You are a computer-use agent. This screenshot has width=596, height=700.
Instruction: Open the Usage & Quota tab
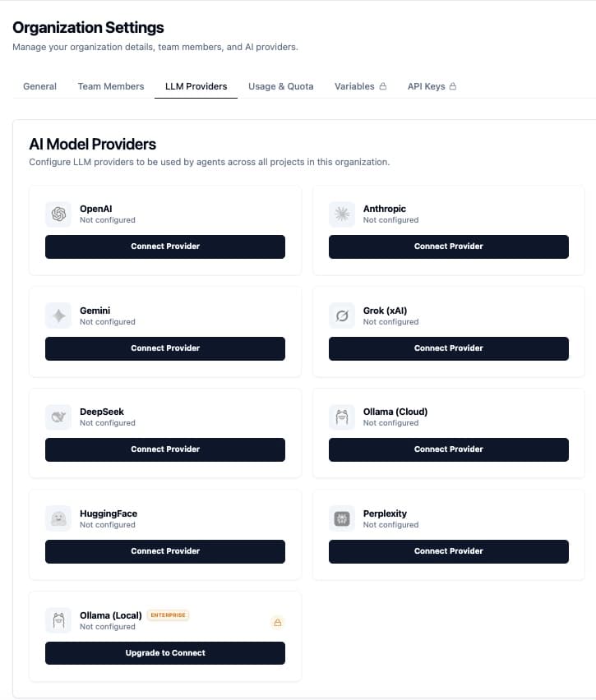281,85
